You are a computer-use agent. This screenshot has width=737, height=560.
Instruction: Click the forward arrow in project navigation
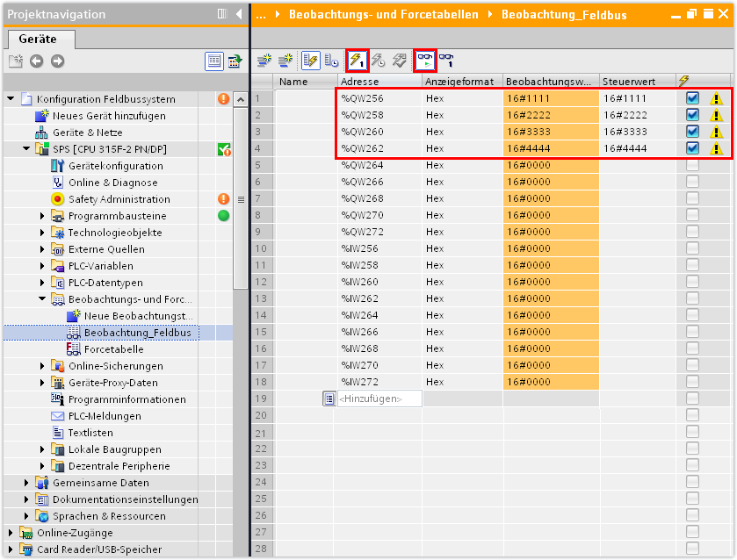click(58, 61)
